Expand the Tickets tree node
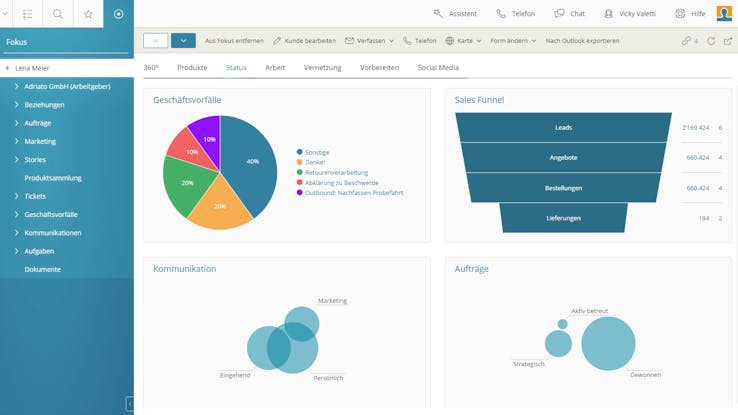738x415 pixels. (x=17, y=196)
